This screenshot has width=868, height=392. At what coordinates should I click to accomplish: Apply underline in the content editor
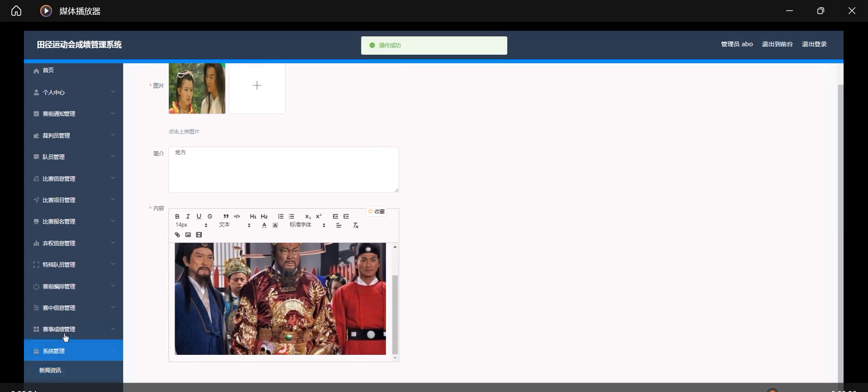point(199,216)
